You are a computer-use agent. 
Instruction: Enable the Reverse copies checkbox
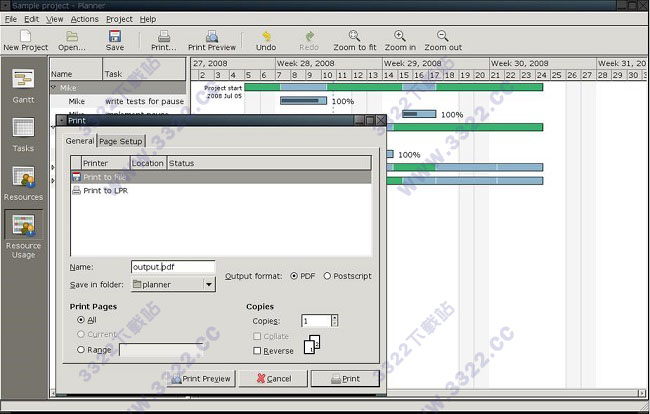click(x=258, y=351)
